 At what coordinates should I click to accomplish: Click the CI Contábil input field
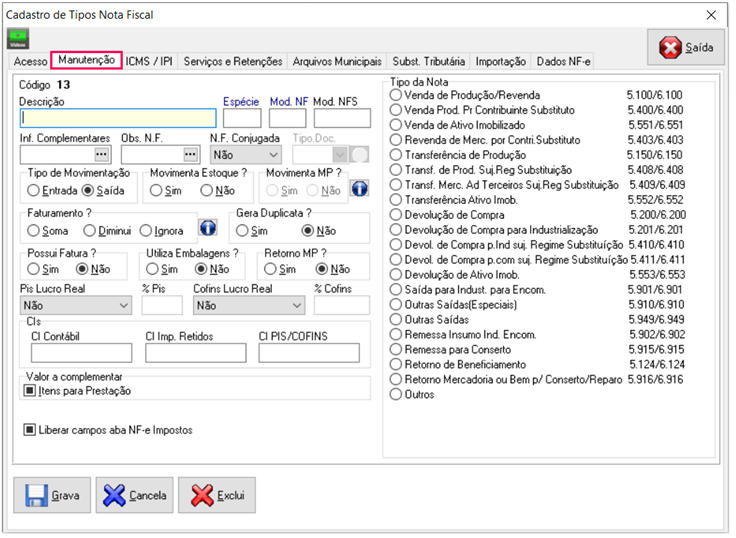(75, 352)
